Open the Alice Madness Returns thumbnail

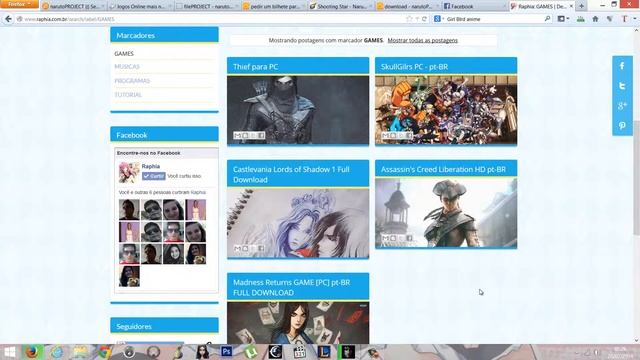pos(298,322)
